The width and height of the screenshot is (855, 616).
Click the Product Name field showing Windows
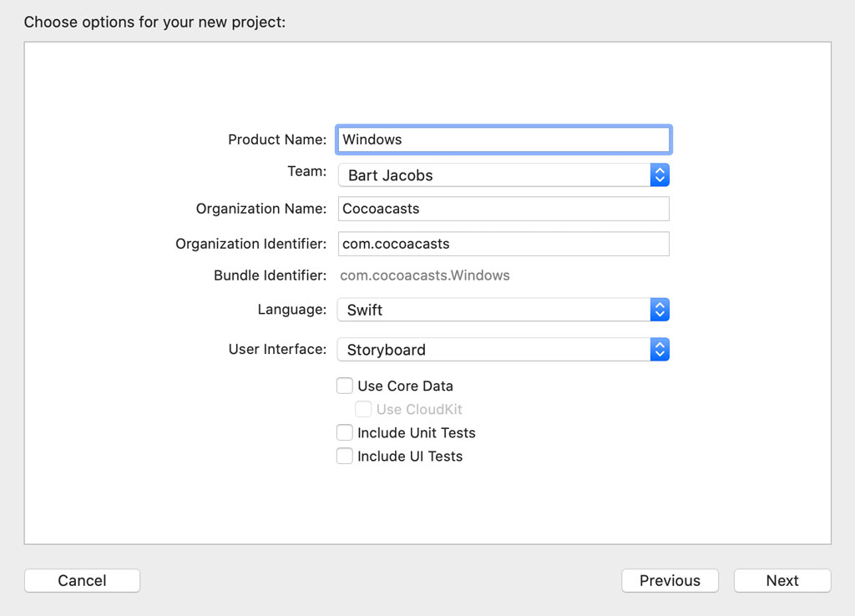coord(501,139)
